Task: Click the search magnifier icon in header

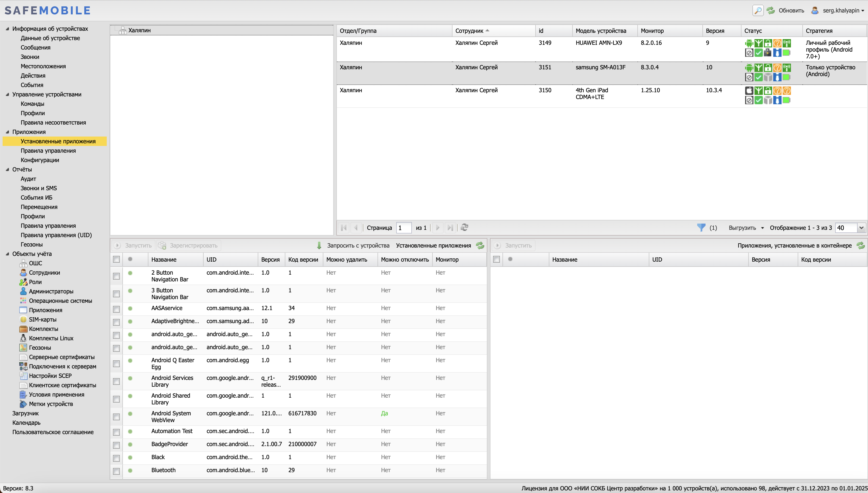Action: pos(758,10)
